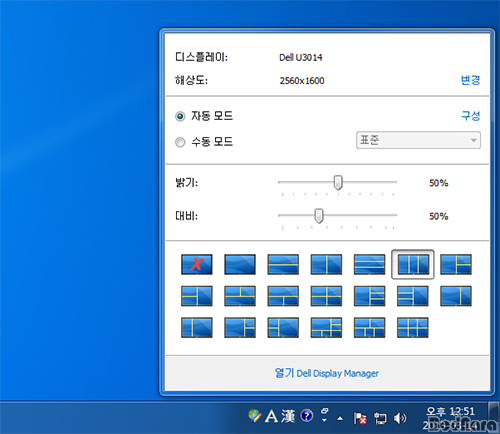The height and width of the screenshot is (434, 500).
Task: Toggle the 'A' input mode indicator
Action: point(271,416)
